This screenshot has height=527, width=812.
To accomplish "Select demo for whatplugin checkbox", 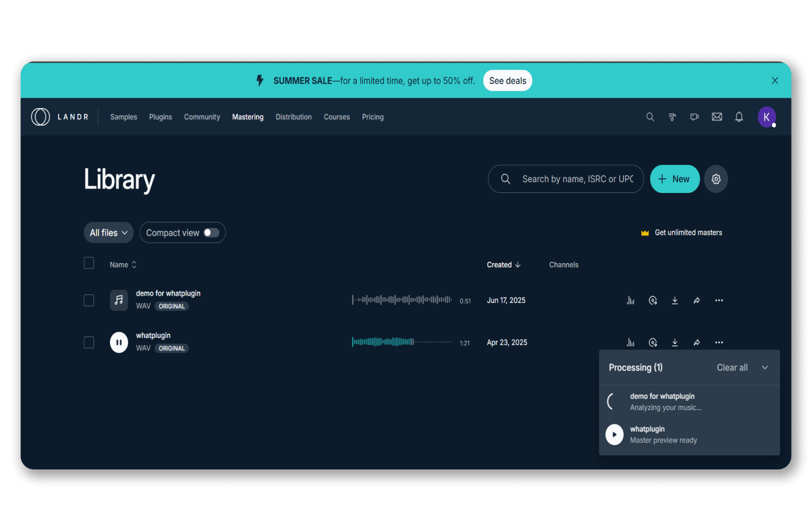I will pyautogui.click(x=89, y=300).
